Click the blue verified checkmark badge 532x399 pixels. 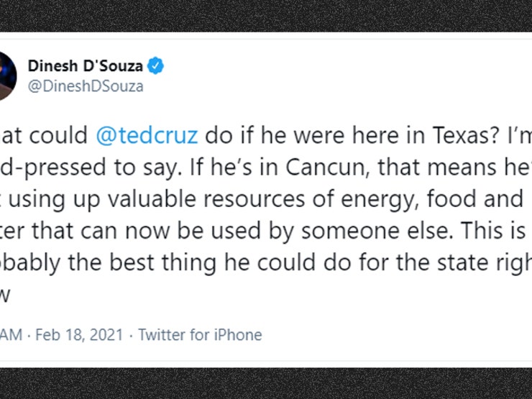click(155, 65)
